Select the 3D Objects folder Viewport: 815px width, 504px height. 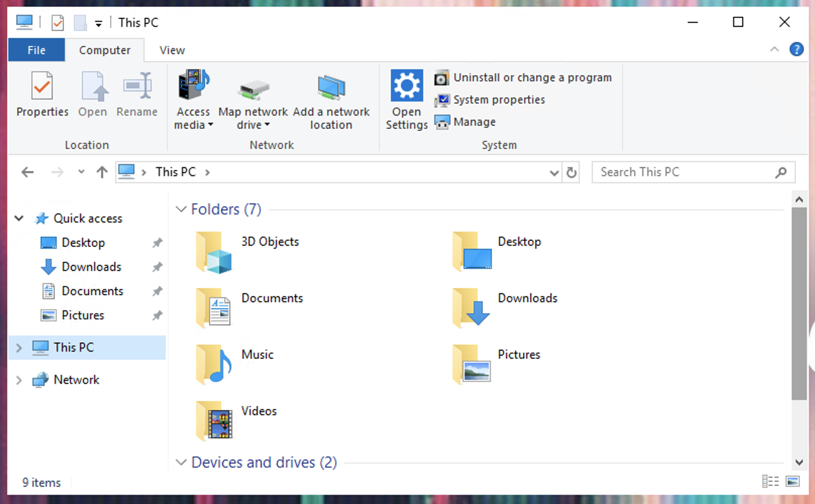point(247,252)
